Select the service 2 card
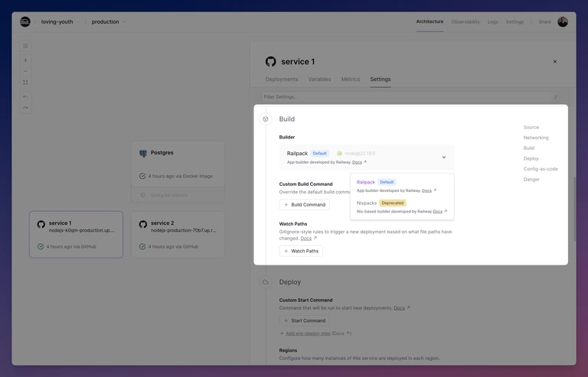The image size is (588, 377). 178,234
